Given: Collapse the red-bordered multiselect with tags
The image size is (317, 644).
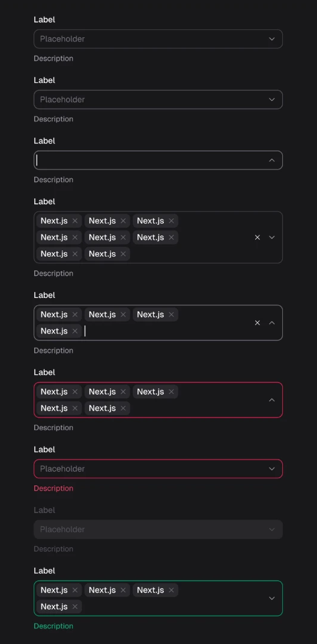Looking at the screenshot, I should tap(272, 400).
